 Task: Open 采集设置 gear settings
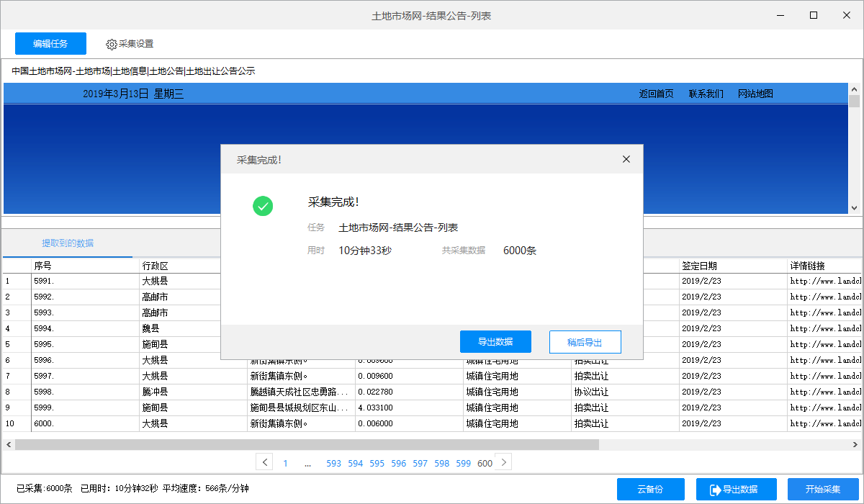(130, 44)
